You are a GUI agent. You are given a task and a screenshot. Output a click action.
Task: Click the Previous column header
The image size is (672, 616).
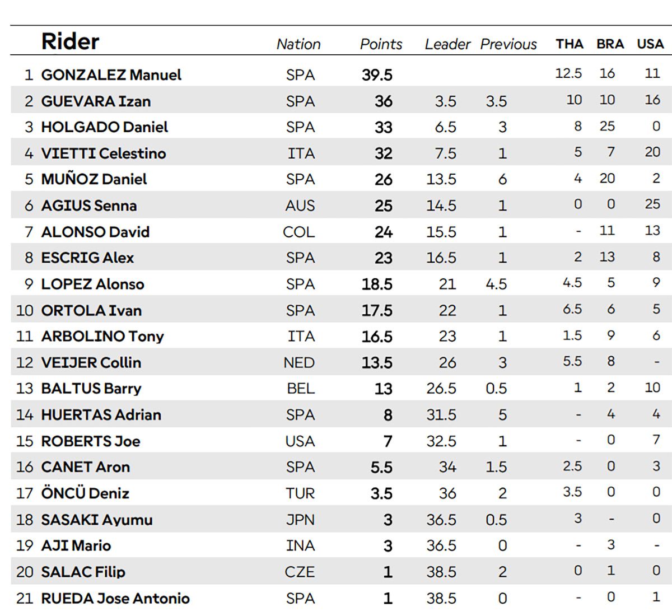point(508,44)
